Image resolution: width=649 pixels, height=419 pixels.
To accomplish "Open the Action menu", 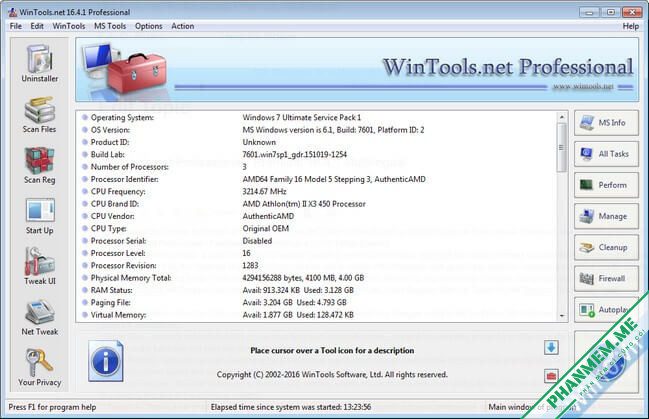I will [x=183, y=26].
